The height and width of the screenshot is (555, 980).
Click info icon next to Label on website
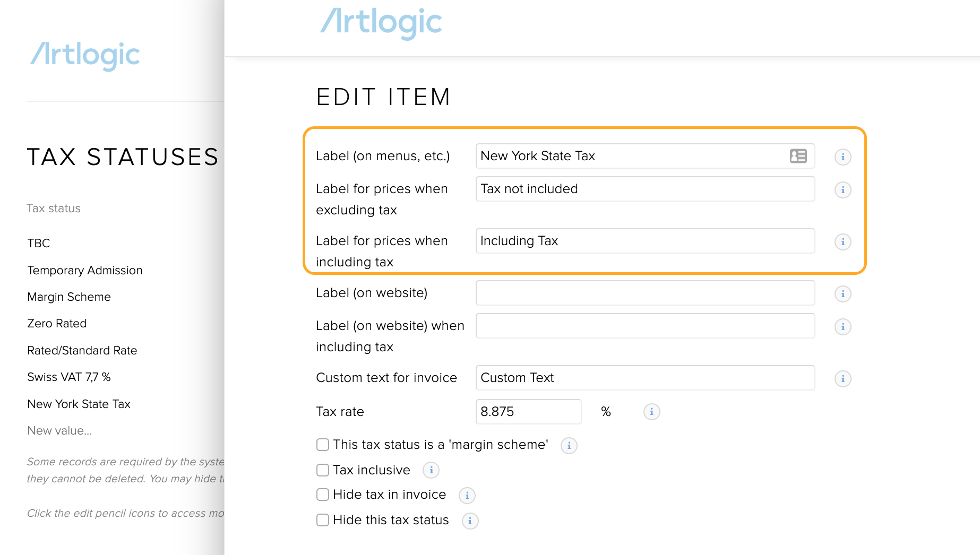843,294
